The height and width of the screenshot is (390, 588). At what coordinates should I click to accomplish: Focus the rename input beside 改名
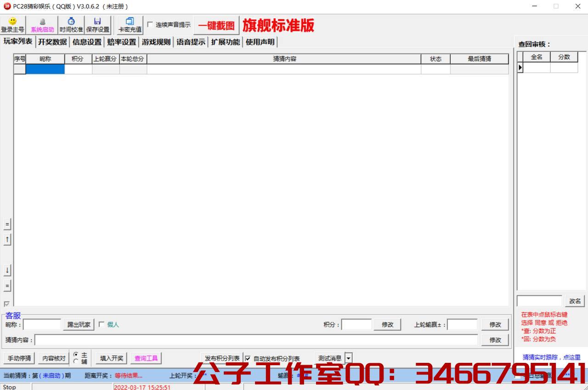coord(539,301)
